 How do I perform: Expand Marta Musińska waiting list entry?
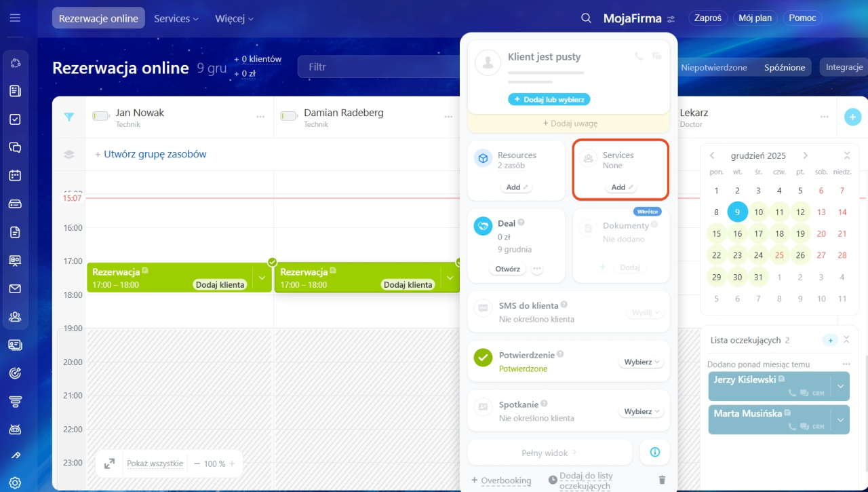[841, 420]
